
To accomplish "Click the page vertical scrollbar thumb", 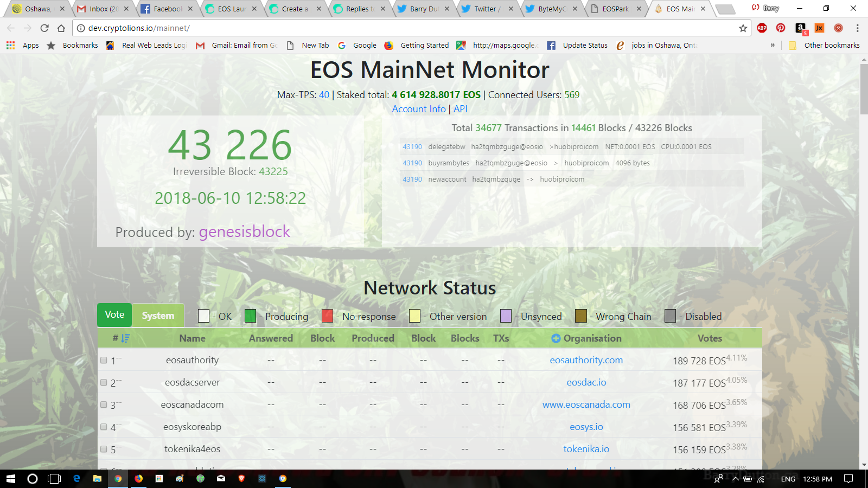I will click(x=864, y=89).
